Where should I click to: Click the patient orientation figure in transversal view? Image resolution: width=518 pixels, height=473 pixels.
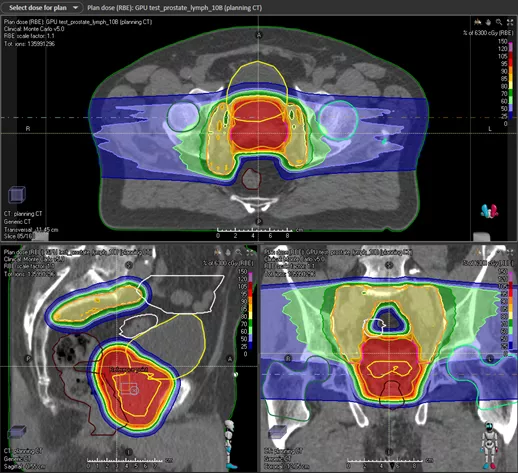click(x=489, y=211)
